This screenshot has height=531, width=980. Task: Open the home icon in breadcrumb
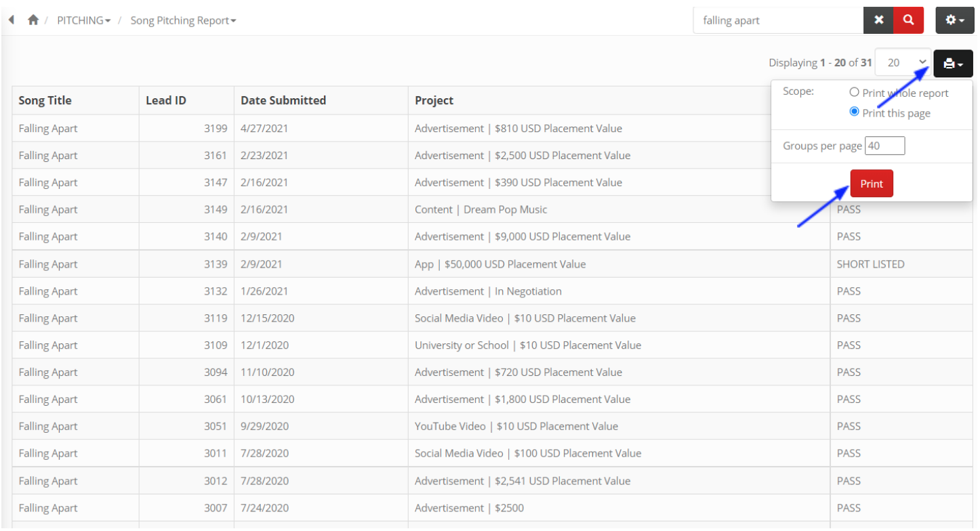click(x=33, y=20)
